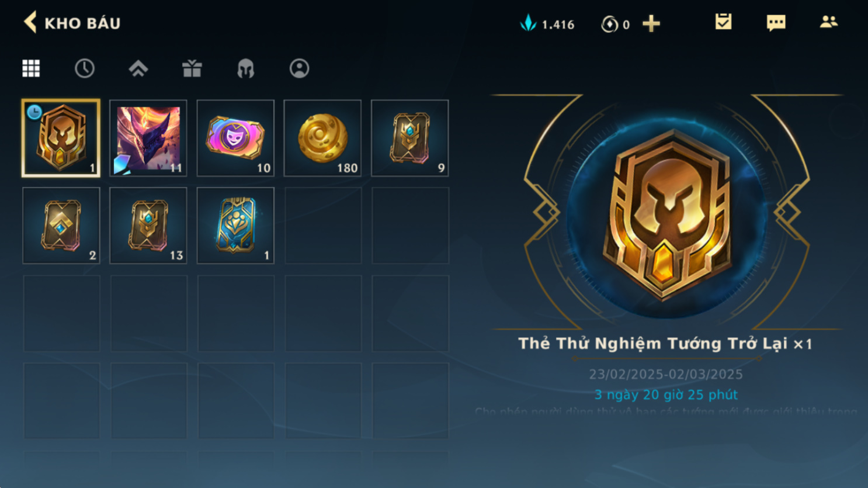Select the gold coin with count 180
This screenshot has height=488, width=868.
point(322,138)
